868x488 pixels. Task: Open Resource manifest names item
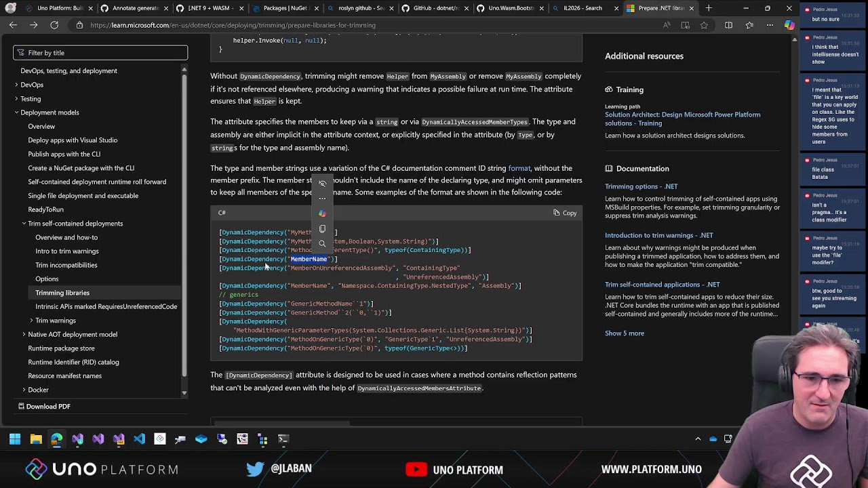click(x=64, y=375)
